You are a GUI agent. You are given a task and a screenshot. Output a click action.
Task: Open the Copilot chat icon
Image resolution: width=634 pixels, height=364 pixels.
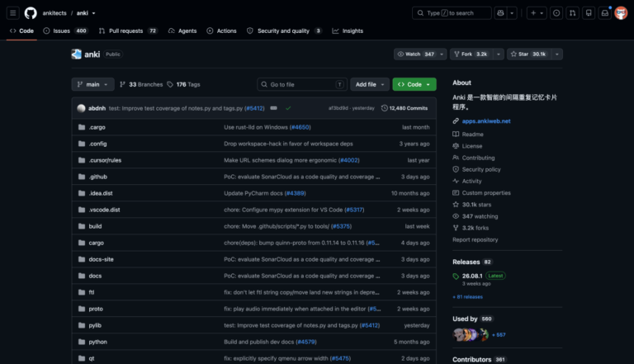[500, 13]
